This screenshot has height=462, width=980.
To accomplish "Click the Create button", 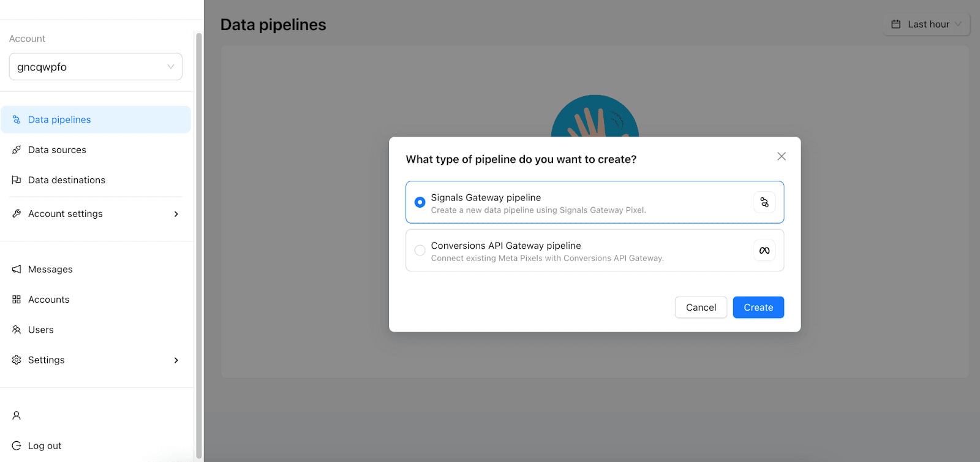I will click(758, 308).
